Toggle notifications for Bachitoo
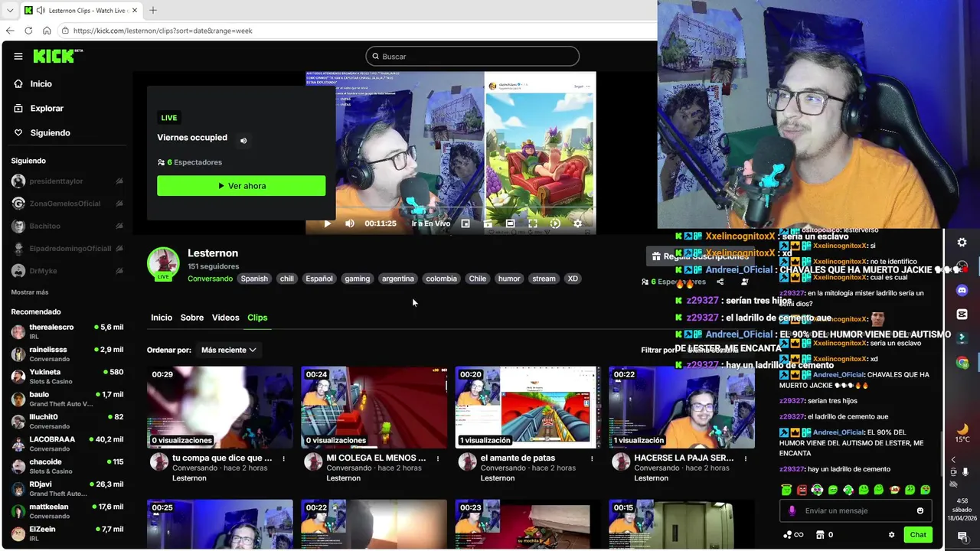This screenshot has width=980, height=551. [119, 226]
